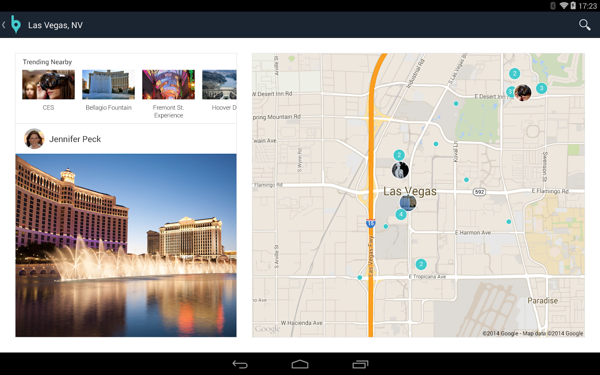Open Jennifer Peck's profile avatar

(34, 139)
